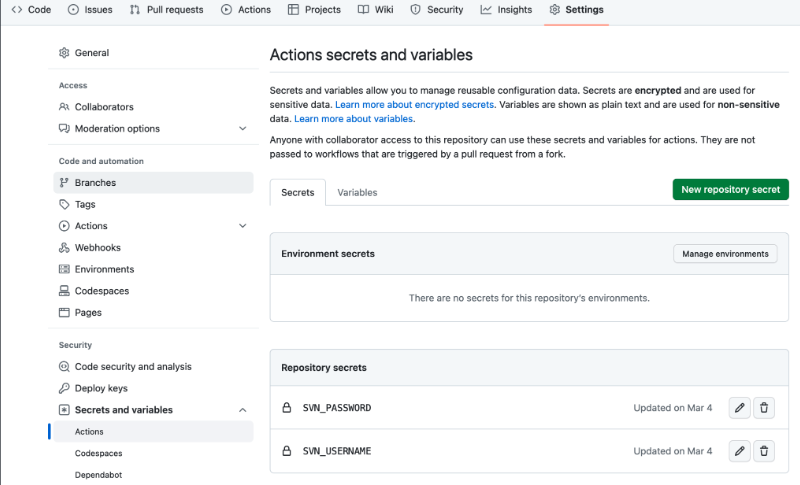Select Dependabot under Secrets and variables
This screenshot has width=800, height=485.
coord(97,475)
